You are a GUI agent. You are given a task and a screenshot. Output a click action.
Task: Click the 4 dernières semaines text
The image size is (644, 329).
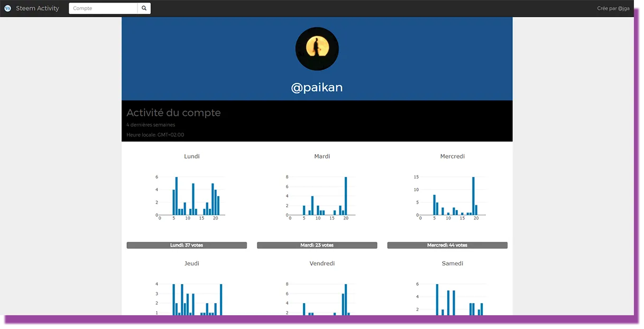pyautogui.click(x=151, y=125)
